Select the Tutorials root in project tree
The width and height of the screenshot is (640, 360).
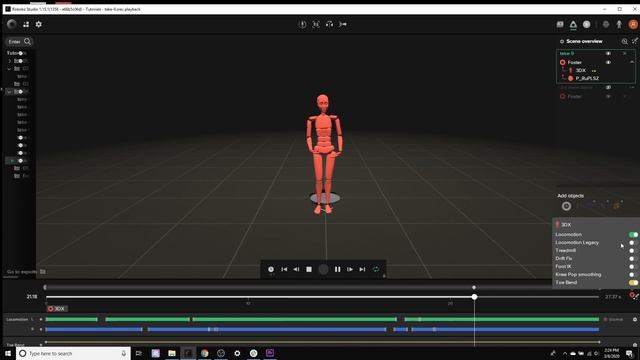click(16, 53)
